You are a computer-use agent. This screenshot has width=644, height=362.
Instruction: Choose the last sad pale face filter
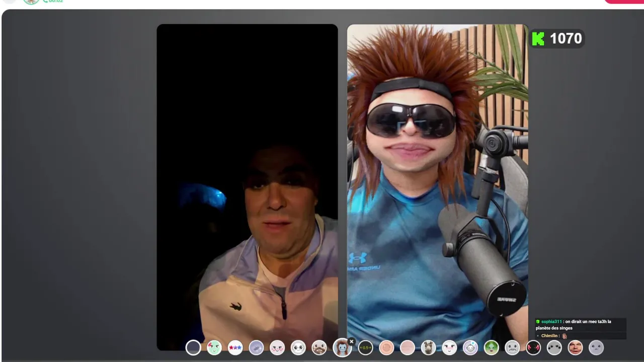pyautogui.click(x=596, y=347)
